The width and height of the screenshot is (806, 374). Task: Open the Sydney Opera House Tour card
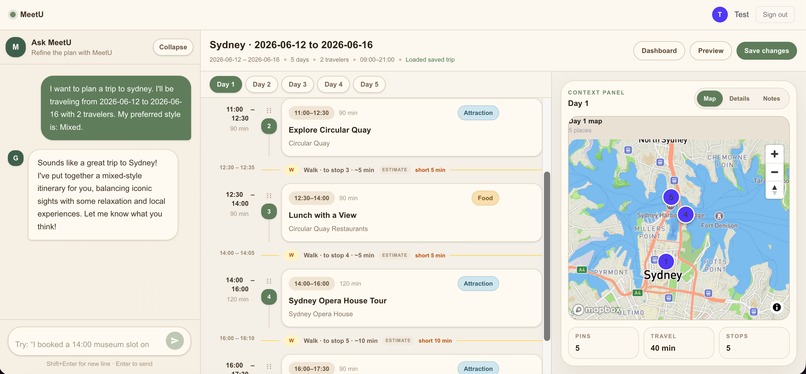tap(412, 298)
